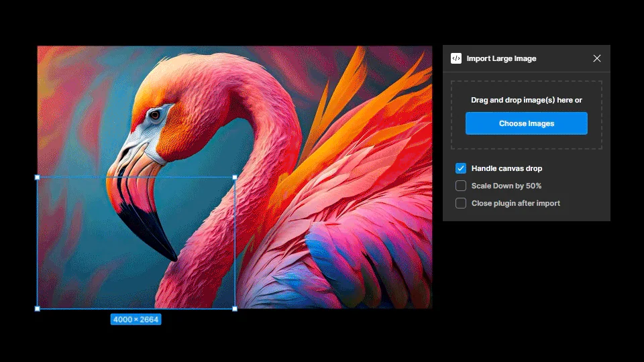The width and height of the screenshot is (644, 362).
Task: Disable the Handle canvas drop checkbox
Action: [461, 168]
